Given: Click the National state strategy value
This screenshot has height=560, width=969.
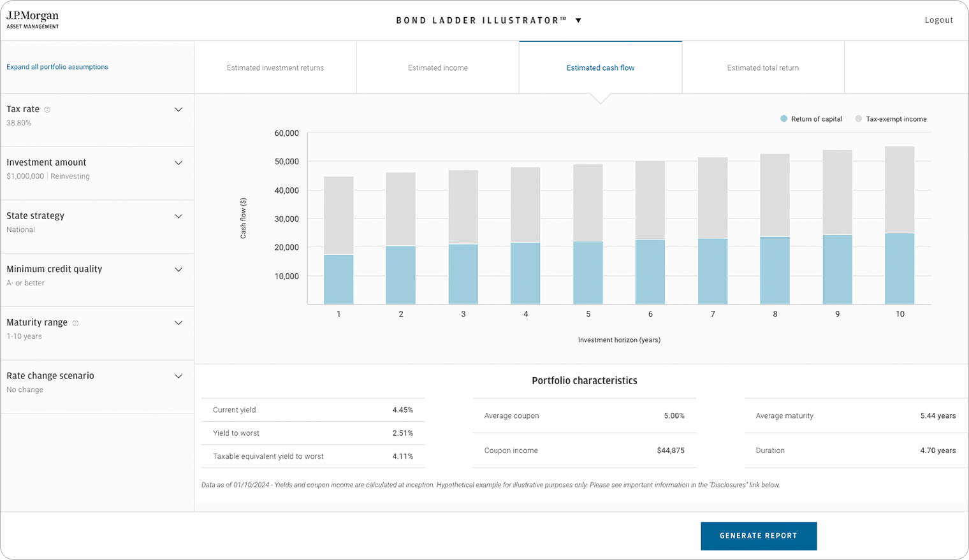Looking at the screenshot, I should pyautogui.click(x=21, y=230).
